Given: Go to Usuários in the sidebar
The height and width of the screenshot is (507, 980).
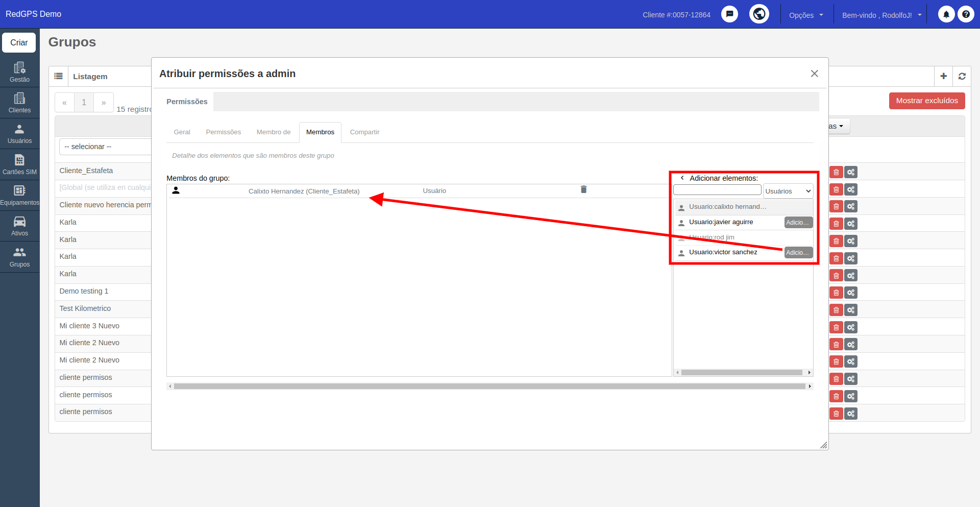Looking at the screenshot, I should [x=19, y=134].
